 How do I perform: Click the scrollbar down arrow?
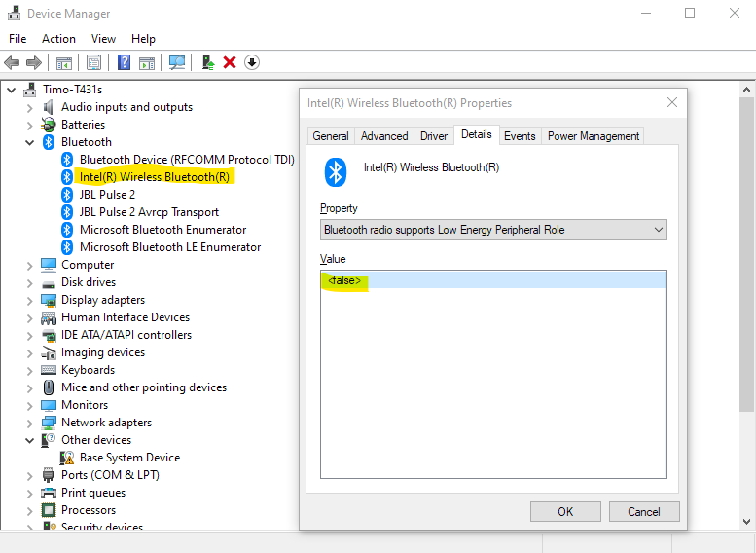point(747,522)
